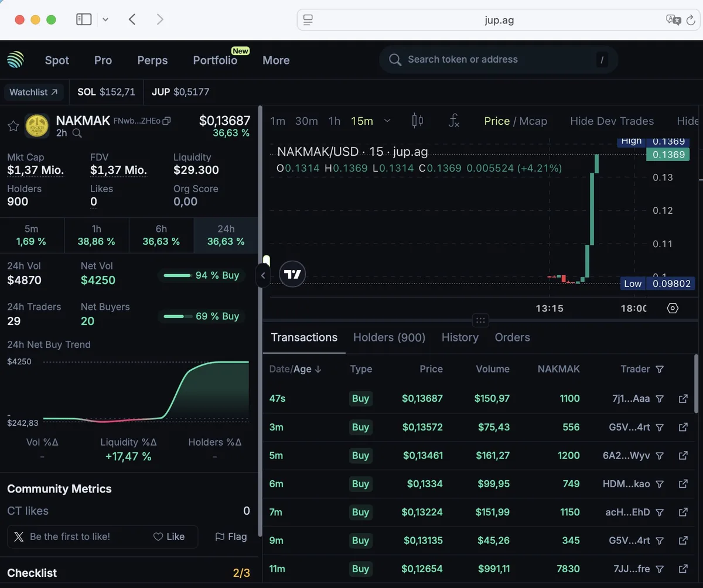
Task: Click the Jupiter logo
Action: pyautogui.click(x=16, y=60)
